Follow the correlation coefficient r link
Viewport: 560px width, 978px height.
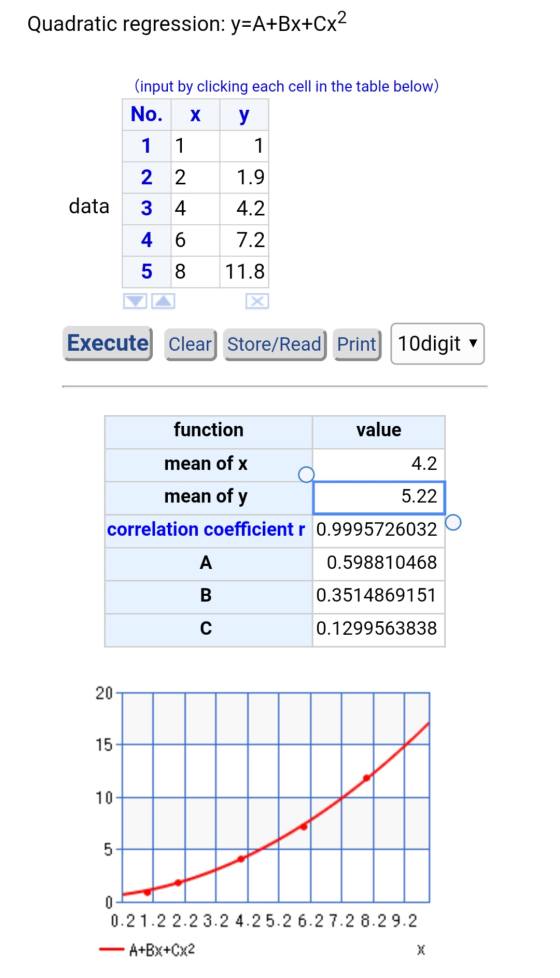click(x=206, y=530)
